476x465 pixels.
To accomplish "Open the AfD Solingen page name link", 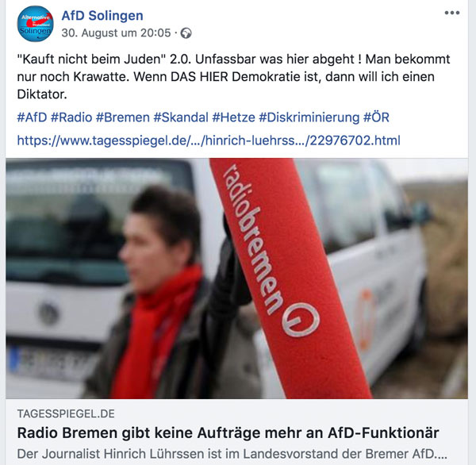I will click(102, 16).
